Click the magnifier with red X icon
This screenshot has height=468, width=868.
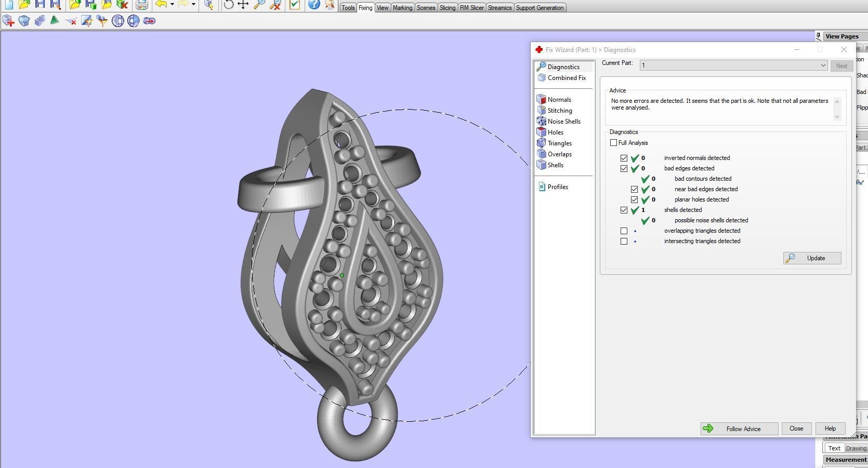(276, 5)
